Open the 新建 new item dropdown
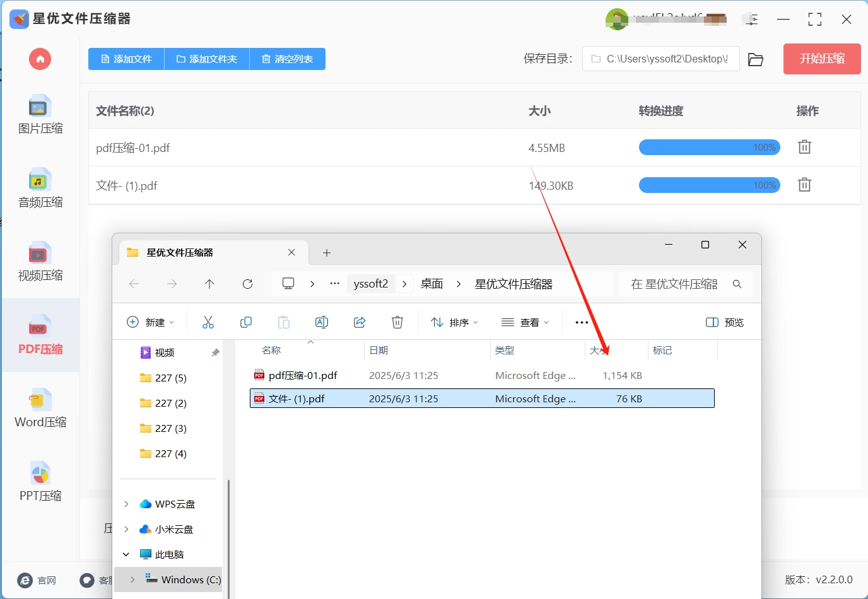This screenshot has height=599, width=868. click(151, 322)
